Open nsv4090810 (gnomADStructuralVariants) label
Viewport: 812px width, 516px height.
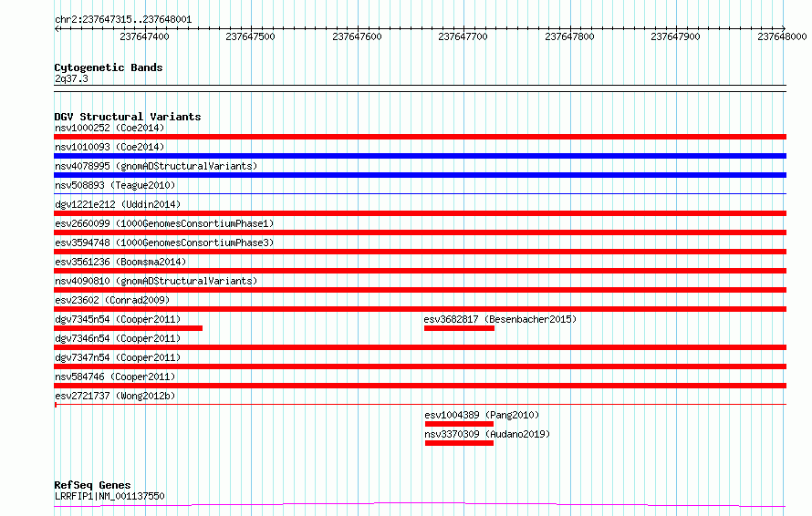(156, 281)
